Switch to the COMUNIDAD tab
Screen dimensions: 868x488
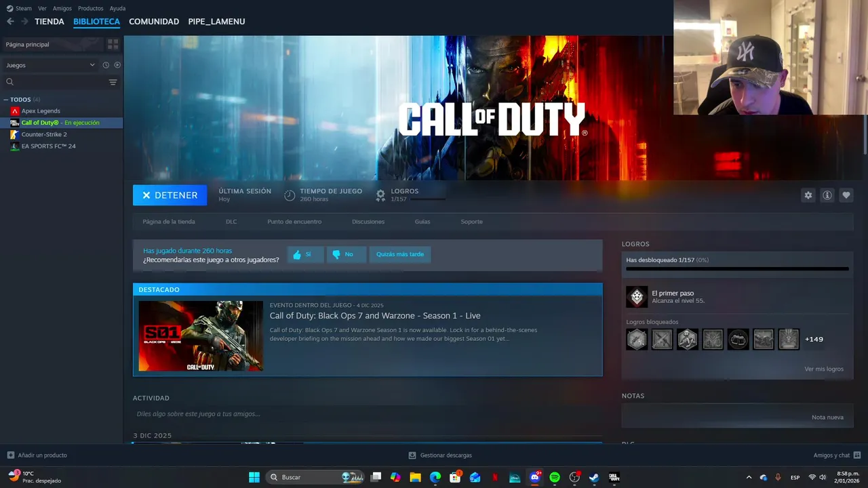(x=154, y=22)
